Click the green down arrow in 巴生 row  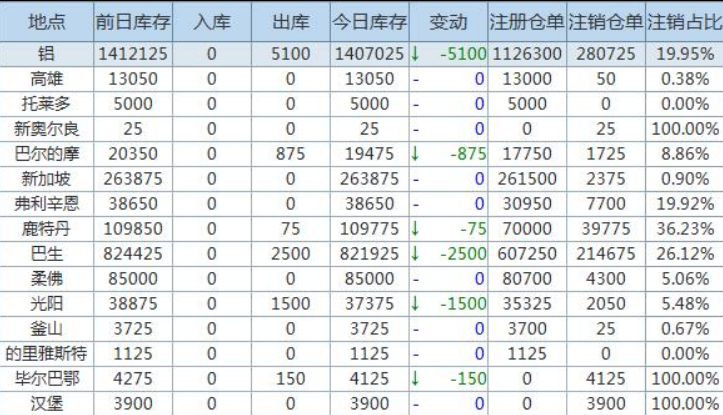click(416, 253)
